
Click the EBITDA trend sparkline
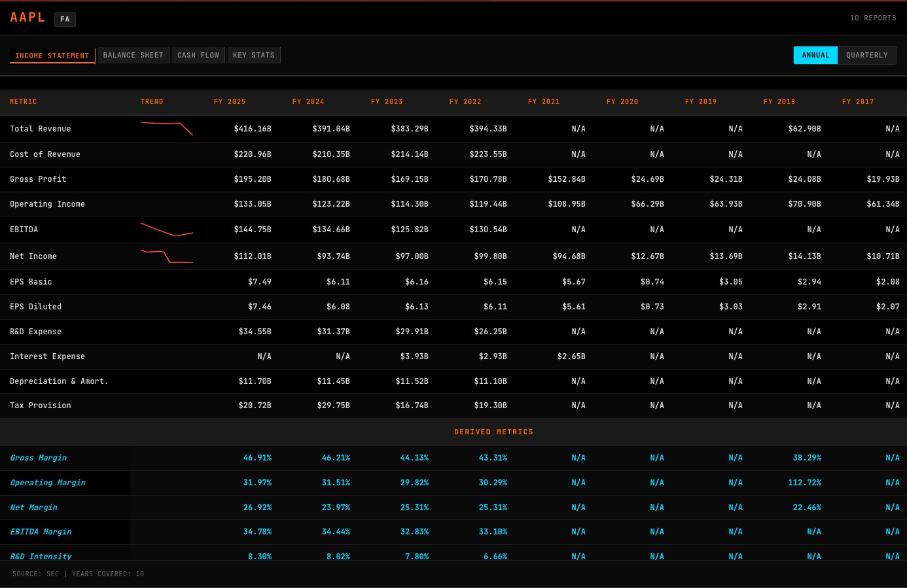tap(167, 230)
